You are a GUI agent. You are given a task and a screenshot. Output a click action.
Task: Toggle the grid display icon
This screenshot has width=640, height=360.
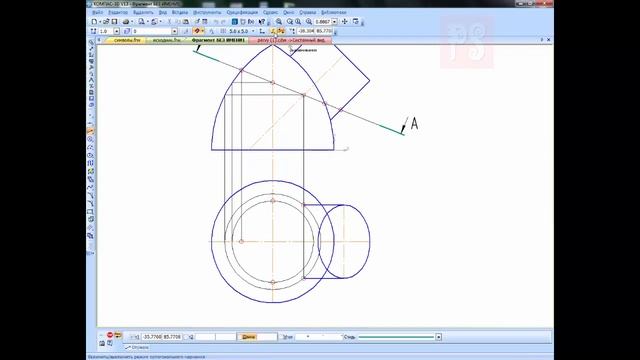(223, 31)
